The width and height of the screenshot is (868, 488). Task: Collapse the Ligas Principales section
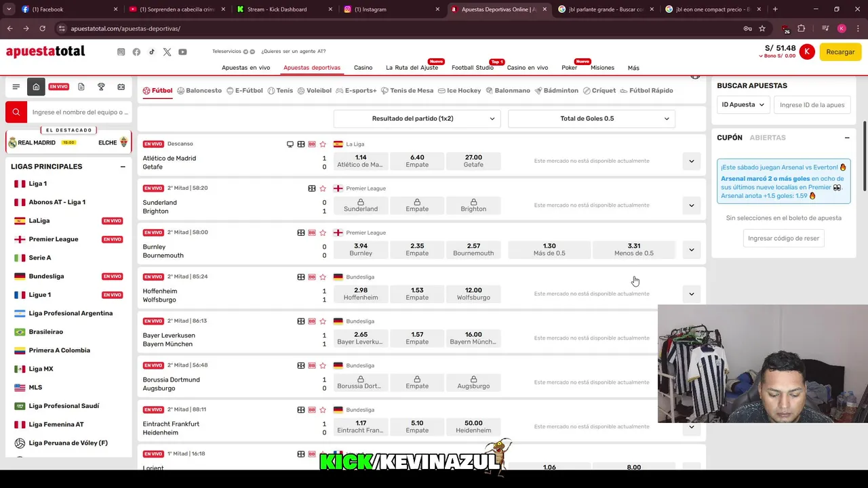(x=123, y=167)
